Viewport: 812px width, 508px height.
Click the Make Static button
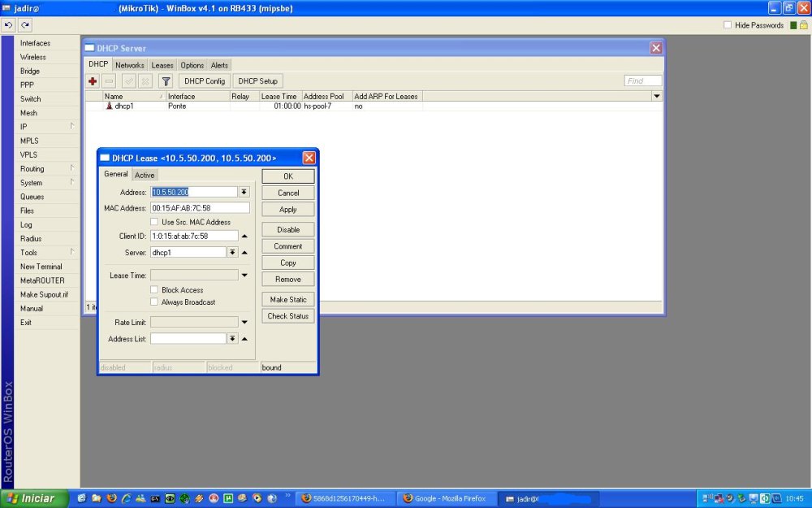coord(288,299)
